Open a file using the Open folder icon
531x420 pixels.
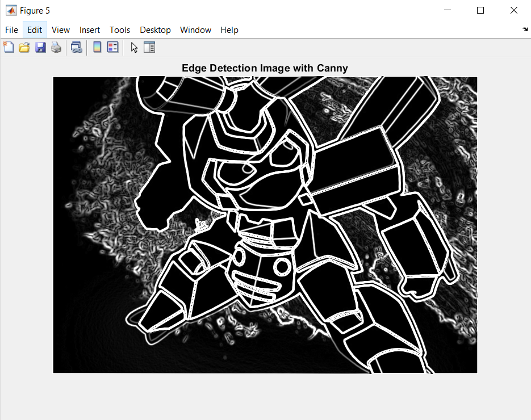pyautogui.click(x=24, y=47)
